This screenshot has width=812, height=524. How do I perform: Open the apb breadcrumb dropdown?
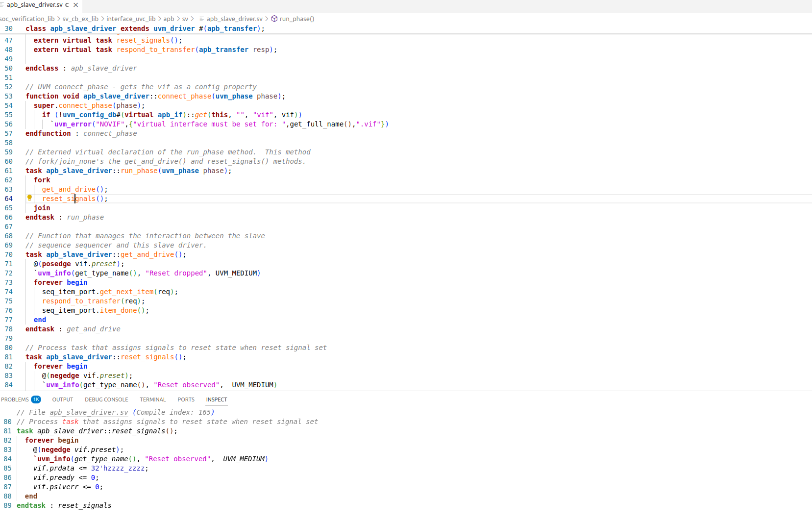(169, 19)
